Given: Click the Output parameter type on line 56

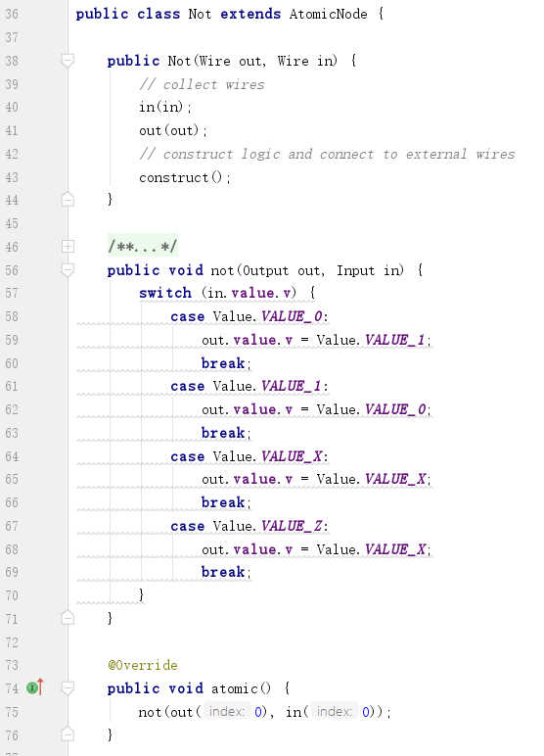Looking at the screenshot, I should tap(265, 270).
